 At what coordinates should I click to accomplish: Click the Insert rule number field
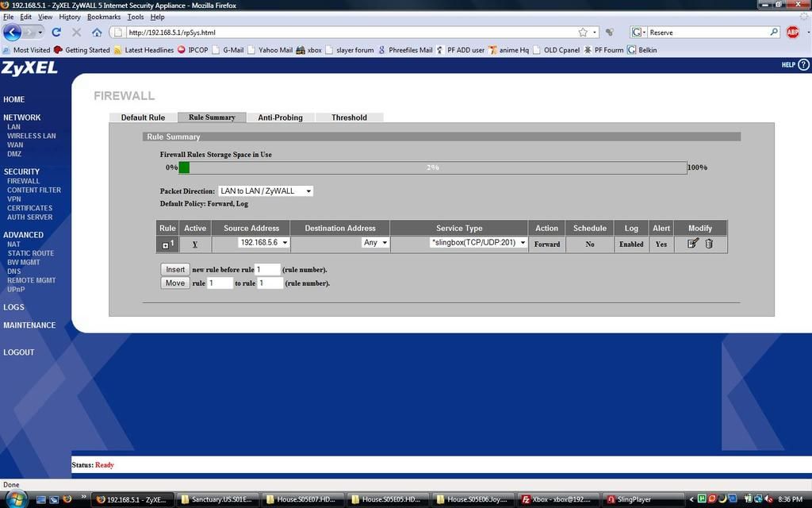tap(267, 270)
